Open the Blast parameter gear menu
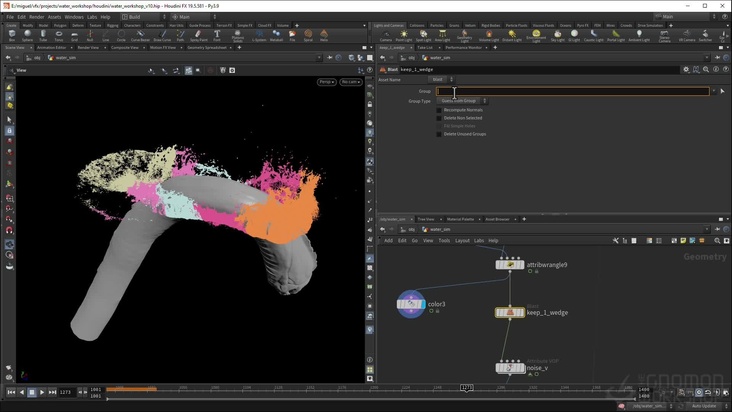Screen dimensions: 732x412 [686, 69]
